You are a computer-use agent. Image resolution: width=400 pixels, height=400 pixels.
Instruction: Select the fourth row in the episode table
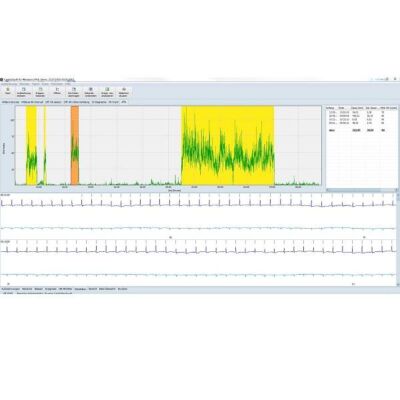[x=362, y=123]
